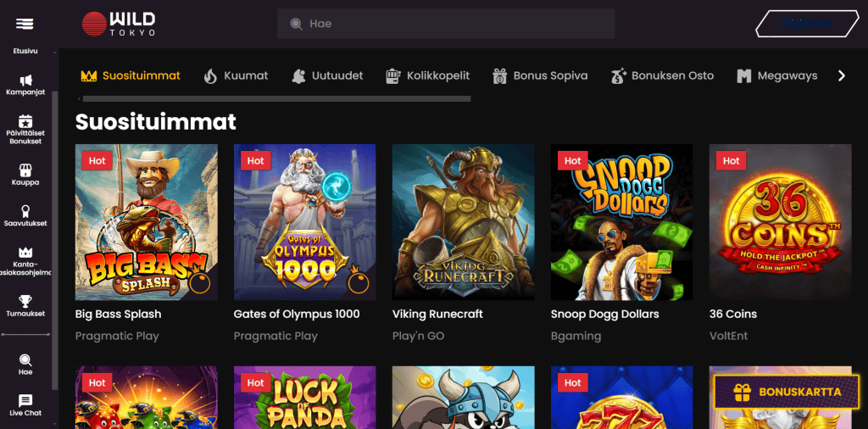Click the horizontal category scrollbar
Screen dimensions: 868x429
click(x=276, y=99)
